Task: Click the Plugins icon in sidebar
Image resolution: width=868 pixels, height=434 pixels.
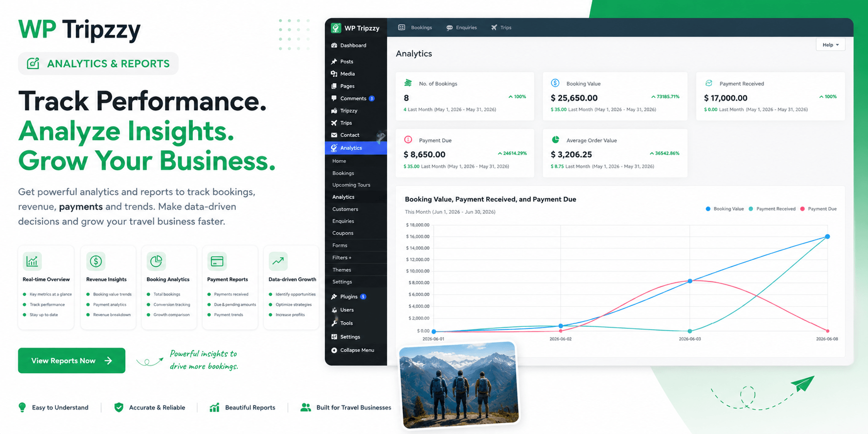Action: click(334, 297)
